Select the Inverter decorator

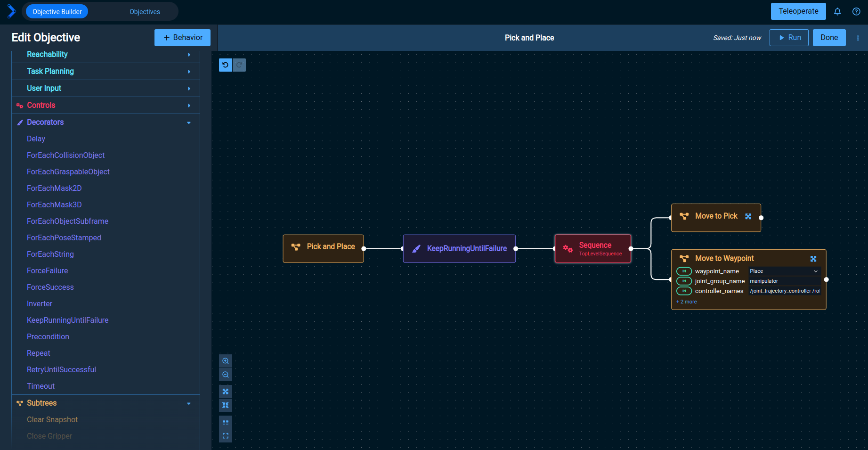(x=40, y=303)
